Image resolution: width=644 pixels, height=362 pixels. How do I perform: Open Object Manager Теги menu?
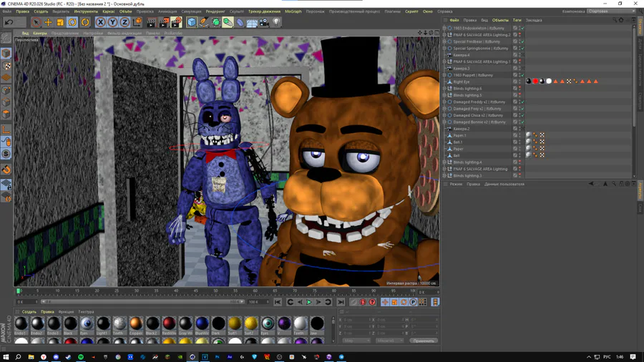tap(517, 20)
